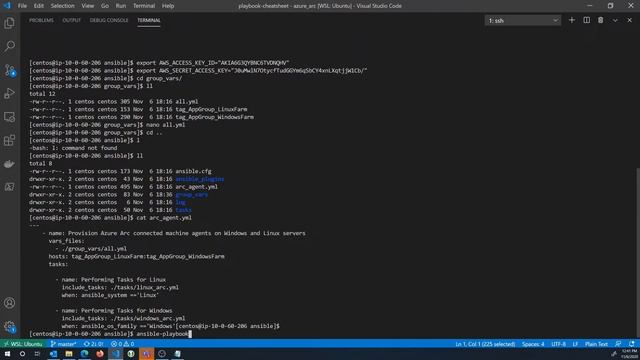This screenshot has height=360, width=640.
Task: Click the bottom activity bar extension icon above Accounts
Action: coord(9,187)
